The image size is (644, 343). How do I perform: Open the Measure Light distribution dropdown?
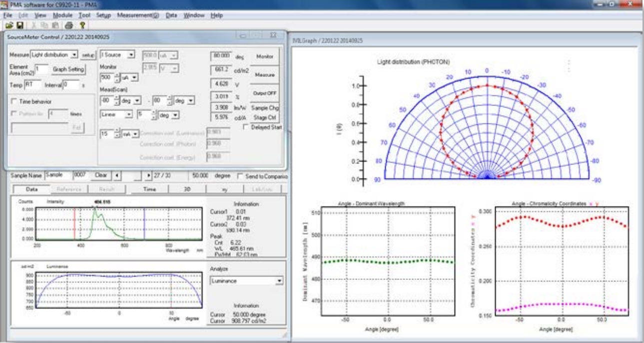(x=74, y=54)
